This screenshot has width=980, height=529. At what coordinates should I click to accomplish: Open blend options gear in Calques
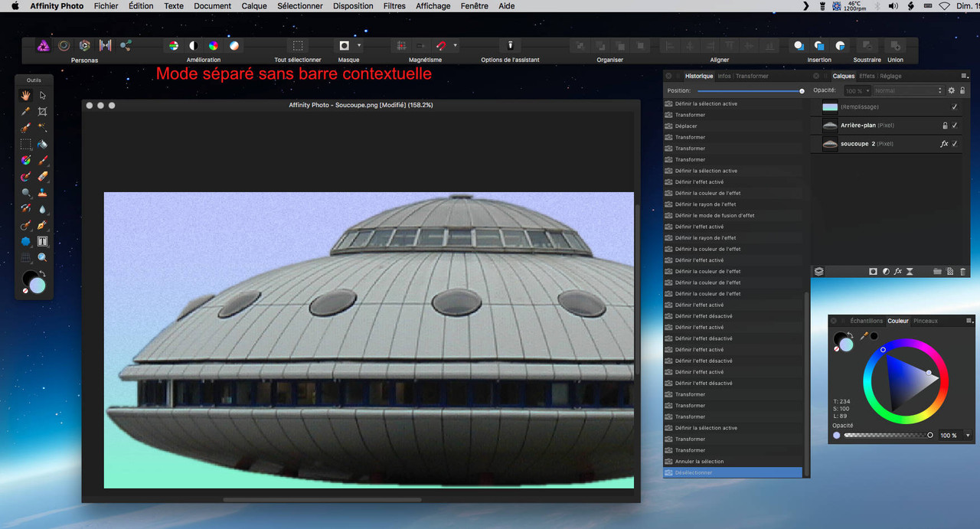(952, 90)
